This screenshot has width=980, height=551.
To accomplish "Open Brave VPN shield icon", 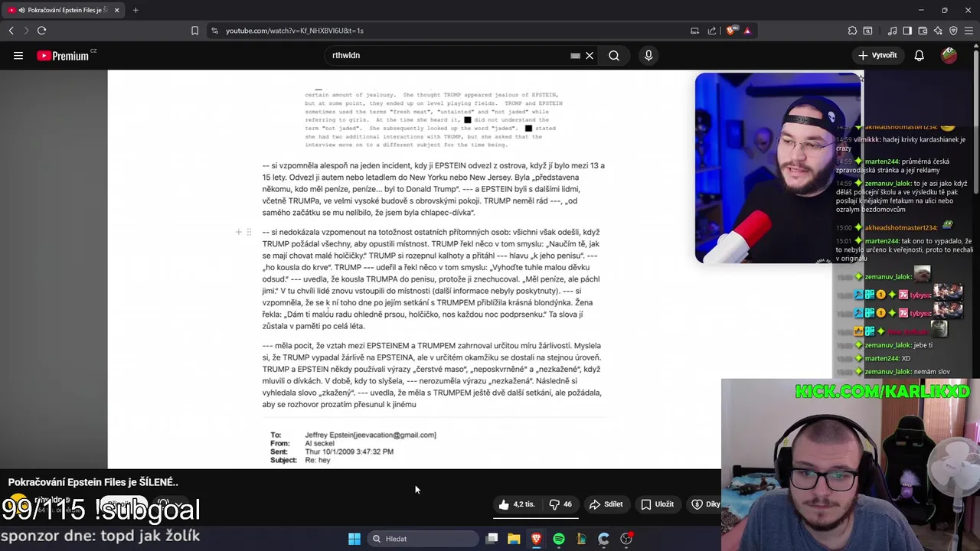I will [x=953, y=31].
